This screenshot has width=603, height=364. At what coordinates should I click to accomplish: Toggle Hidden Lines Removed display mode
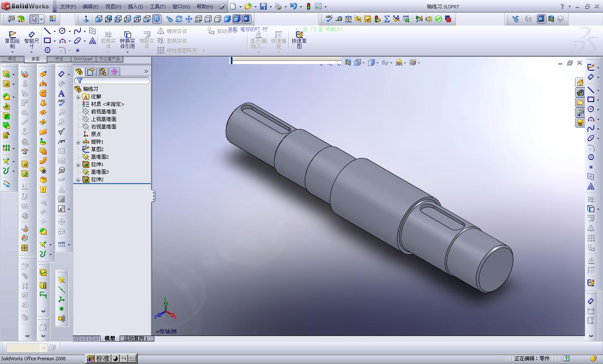coord(217,19)
